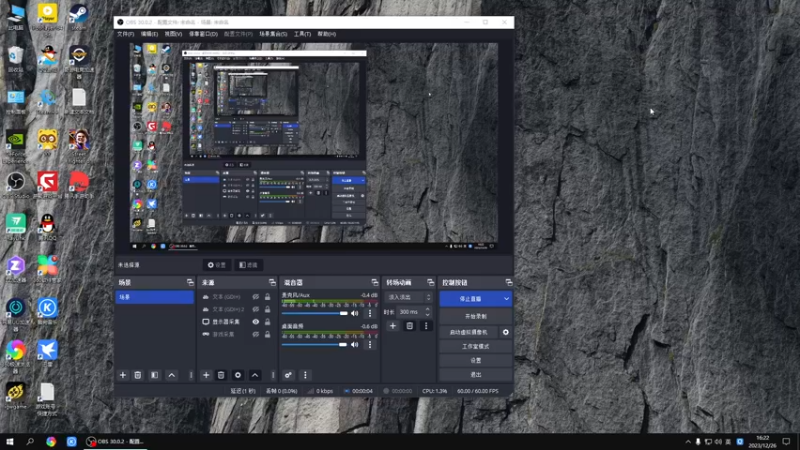Add a new source with Sources panel plus icon
The image size is (800, 450).
(x=206, y=375)
